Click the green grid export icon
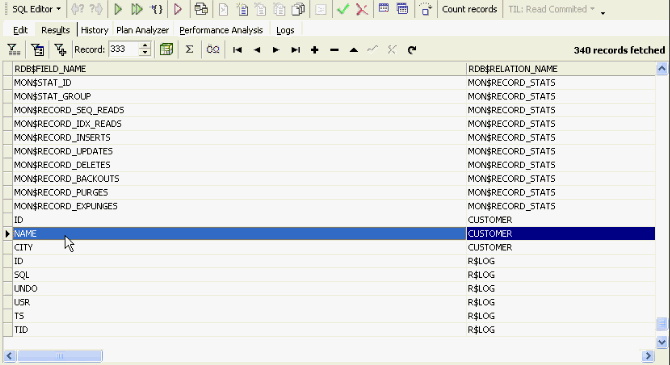This screenshot has width=670, height=365. pos(166,50)
